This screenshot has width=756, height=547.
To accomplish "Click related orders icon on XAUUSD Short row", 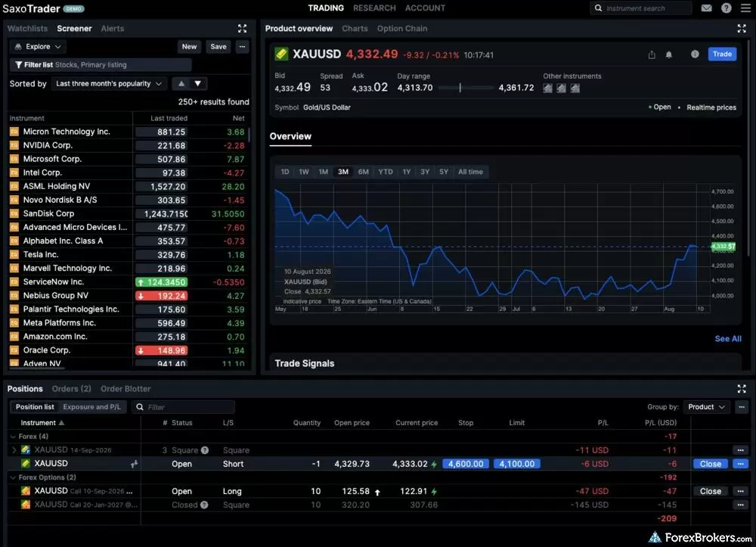I will coord(134,464).
